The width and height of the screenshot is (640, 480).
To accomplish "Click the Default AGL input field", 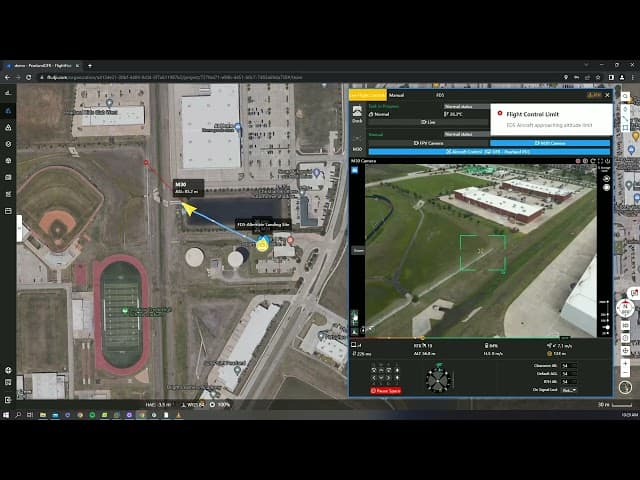I will click(569, 373).
